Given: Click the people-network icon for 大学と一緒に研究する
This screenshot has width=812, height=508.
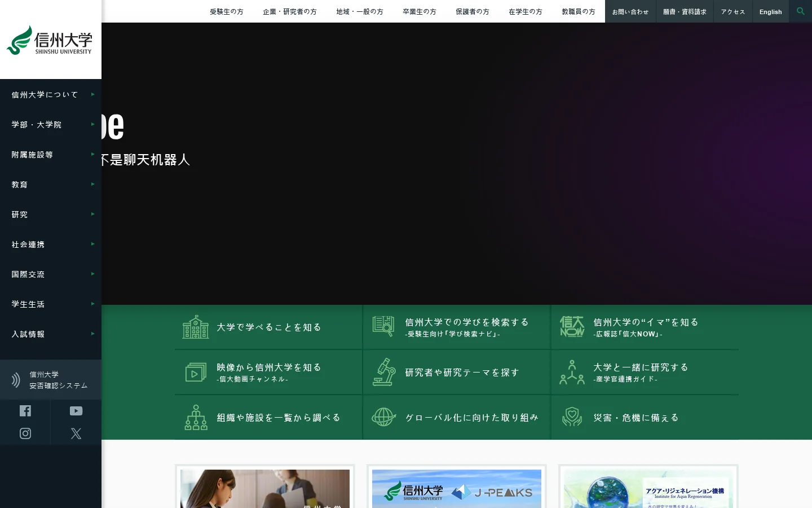Looking at the screenshot, I should pos(572,372).
